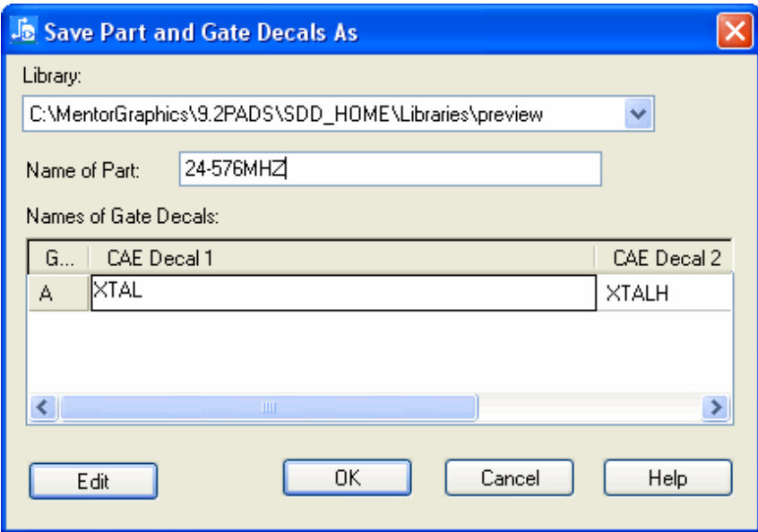Click the scrollbar track right of the thumb

click(x=591, y=408)
